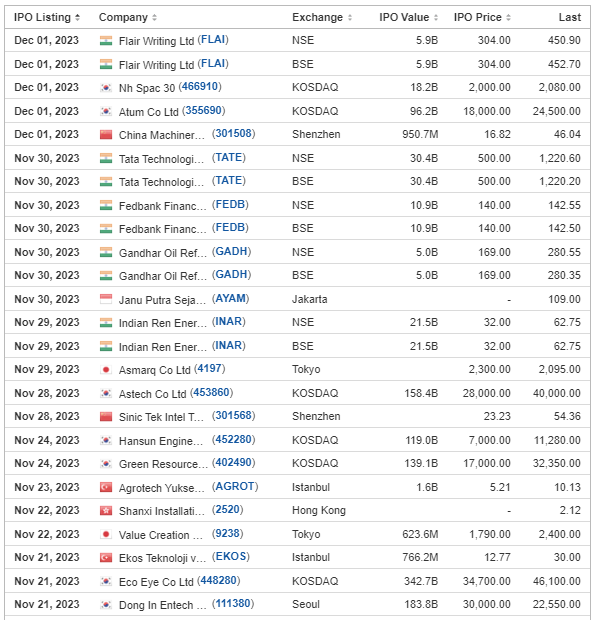Click Indonesia flag beside Janu Putra Sejahtera
Viewport: 595px width, 620px height.
[x=106, y=299]
